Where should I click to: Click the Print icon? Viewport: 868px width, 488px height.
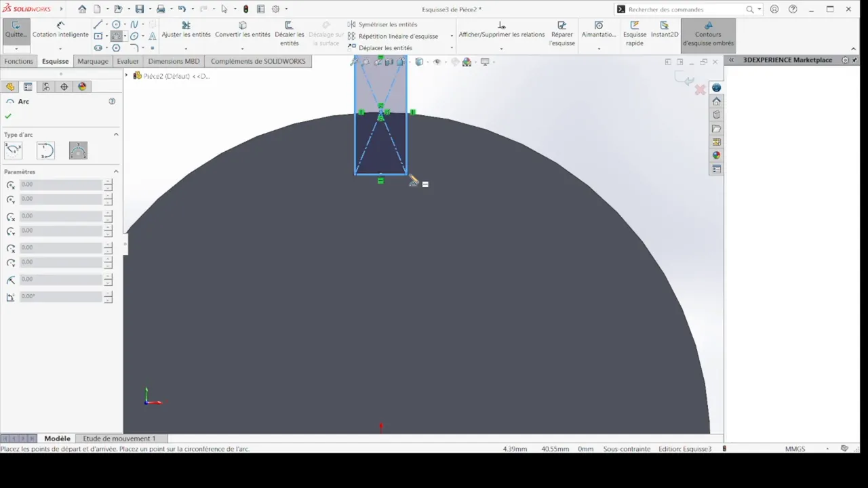coord(161,9)
